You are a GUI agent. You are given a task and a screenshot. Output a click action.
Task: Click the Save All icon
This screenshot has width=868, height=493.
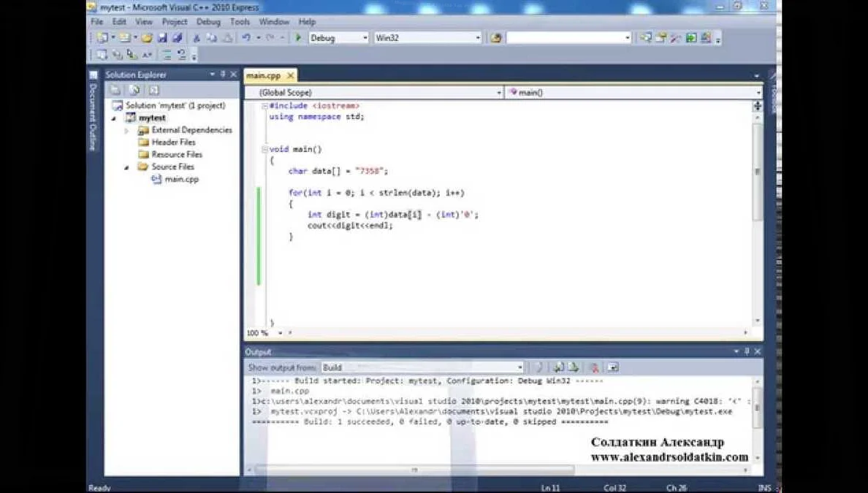point(176,38)
